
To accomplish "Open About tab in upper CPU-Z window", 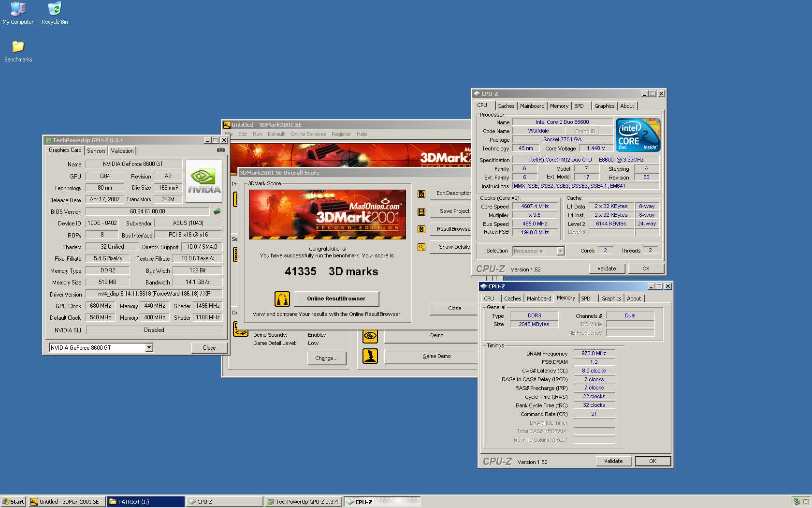I will (627, 106).
